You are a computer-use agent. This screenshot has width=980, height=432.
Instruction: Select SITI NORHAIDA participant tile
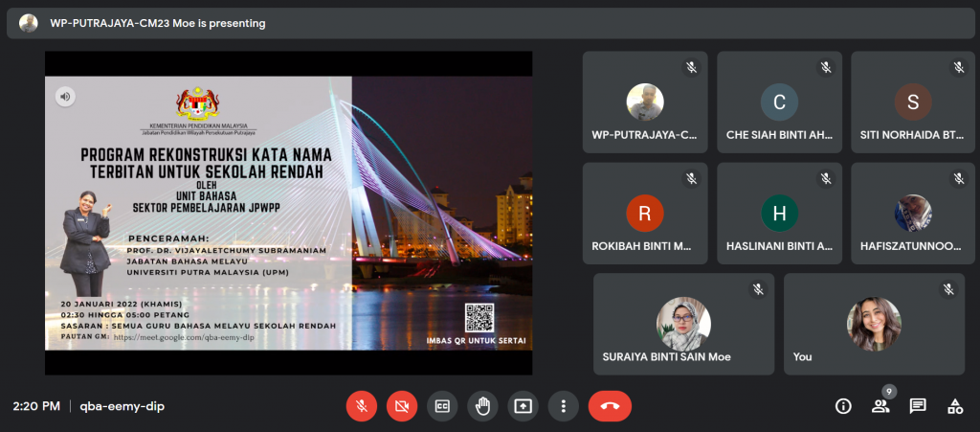[913, 102]
